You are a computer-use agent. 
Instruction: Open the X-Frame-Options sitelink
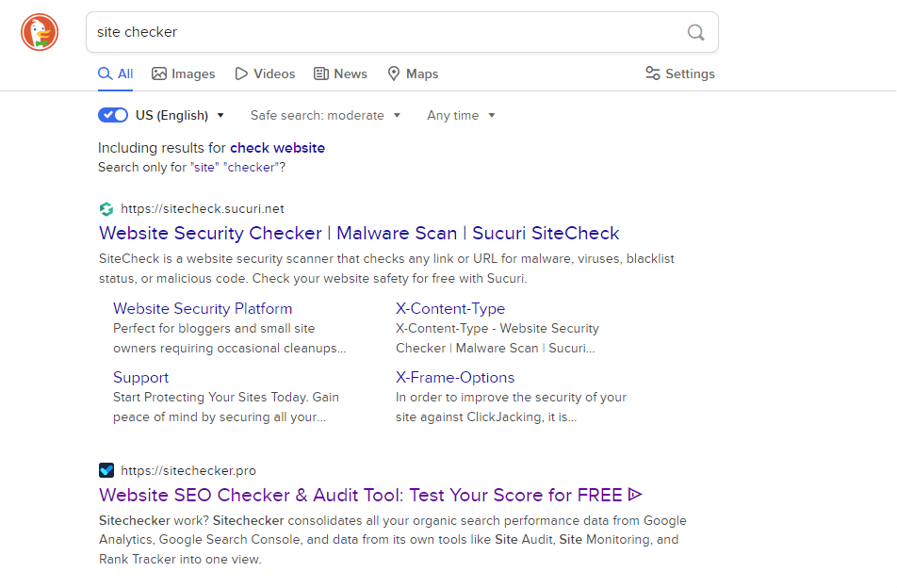(x=455, y=378)
